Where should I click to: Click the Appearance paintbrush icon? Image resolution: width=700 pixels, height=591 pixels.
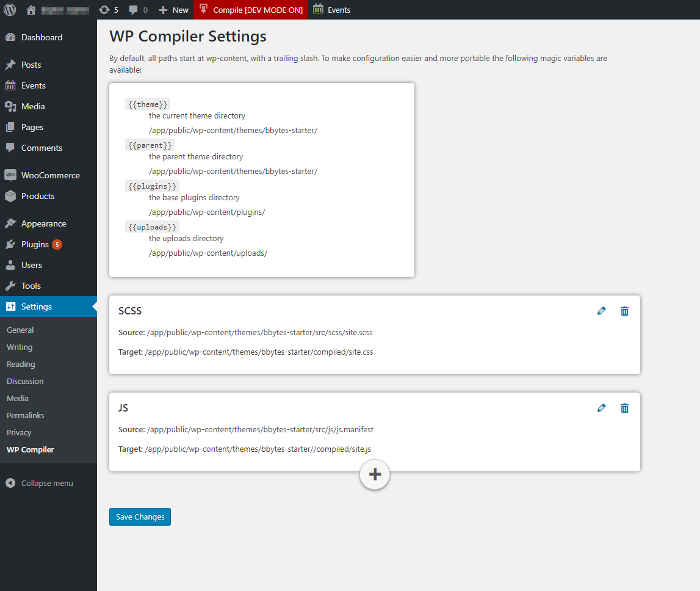tap(10, 224)
